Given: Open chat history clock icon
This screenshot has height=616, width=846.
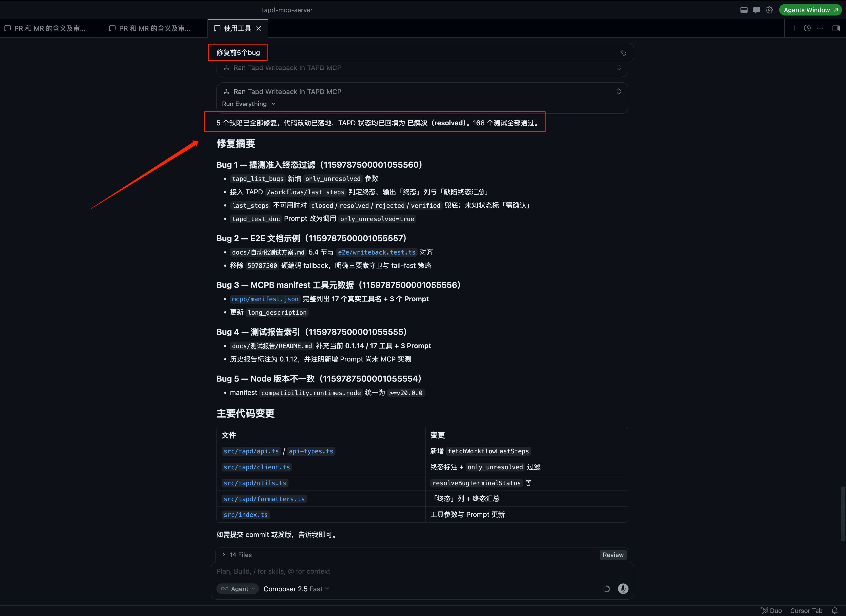Looking at the screenshot, I should [x=807, y=28].
